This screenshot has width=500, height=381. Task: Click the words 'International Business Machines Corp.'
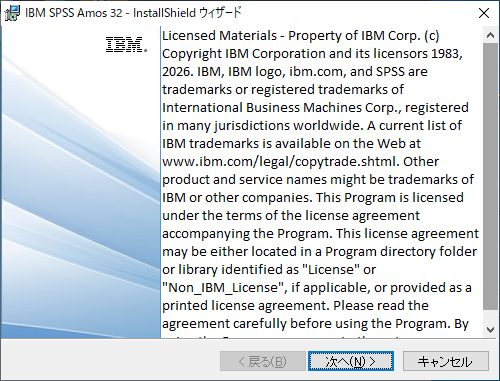point(281,108)
